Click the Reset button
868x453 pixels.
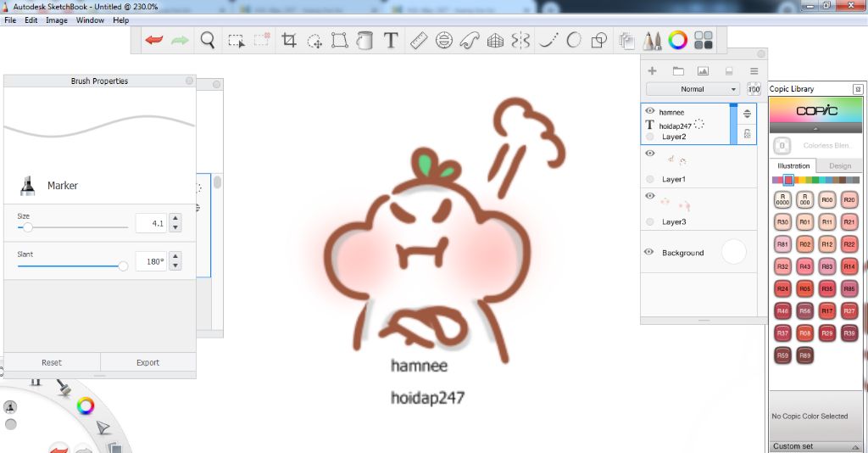pos(52,362)
